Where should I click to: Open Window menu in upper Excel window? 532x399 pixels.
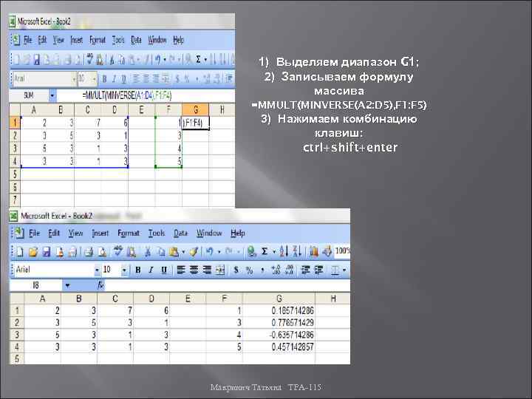[157, 40]
